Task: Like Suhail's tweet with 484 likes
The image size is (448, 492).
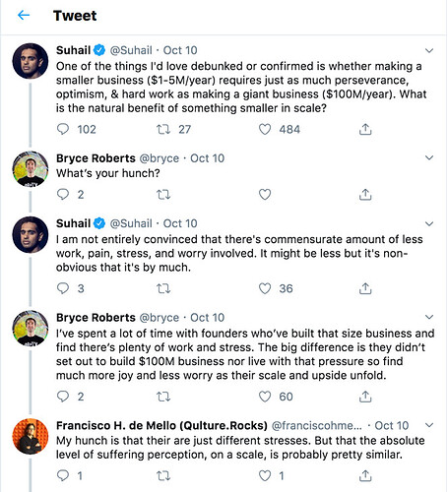Action: pos(265,129)
